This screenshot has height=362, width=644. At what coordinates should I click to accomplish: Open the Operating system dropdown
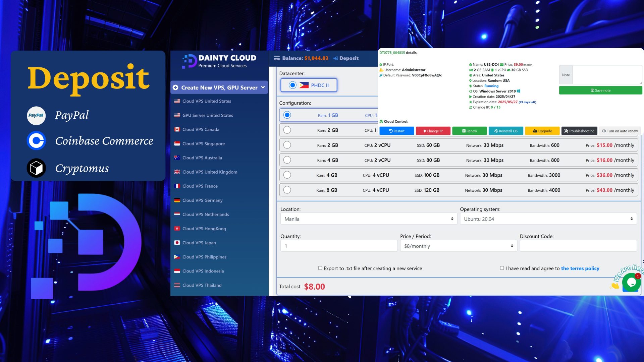(548, 219)
